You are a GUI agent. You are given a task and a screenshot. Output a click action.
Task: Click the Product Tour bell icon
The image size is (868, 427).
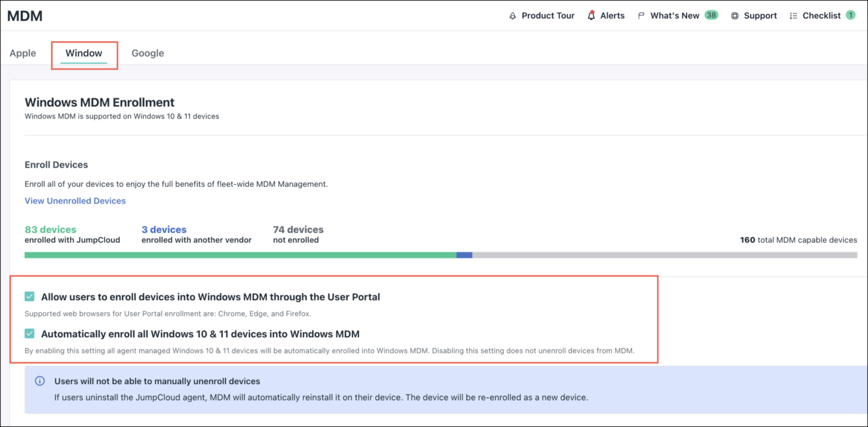point(511,15)
